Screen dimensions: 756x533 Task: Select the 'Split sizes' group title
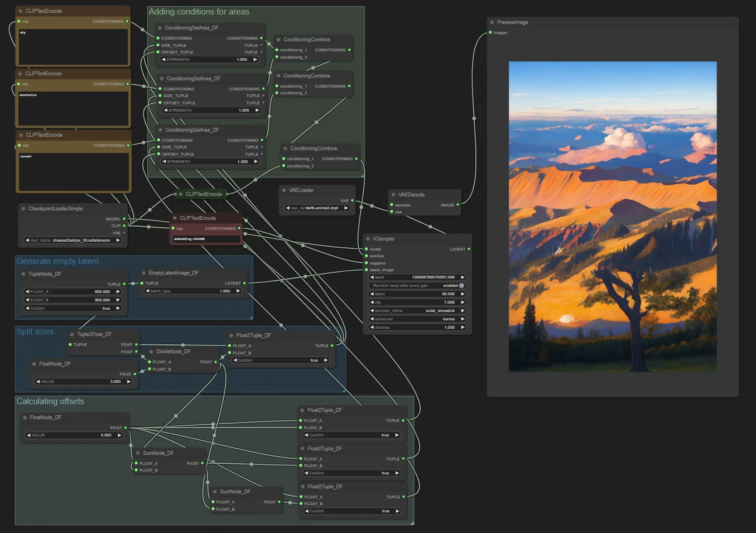(x=35, y=332)
